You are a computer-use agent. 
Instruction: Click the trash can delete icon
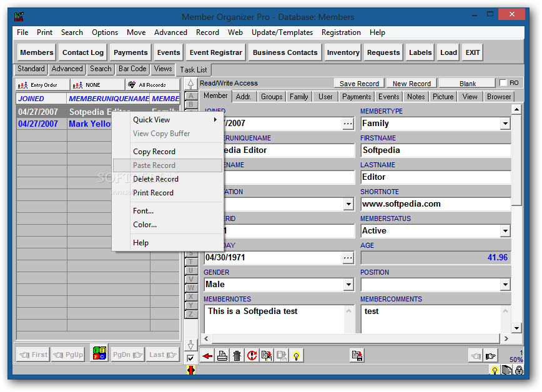(x=237, y=356)
